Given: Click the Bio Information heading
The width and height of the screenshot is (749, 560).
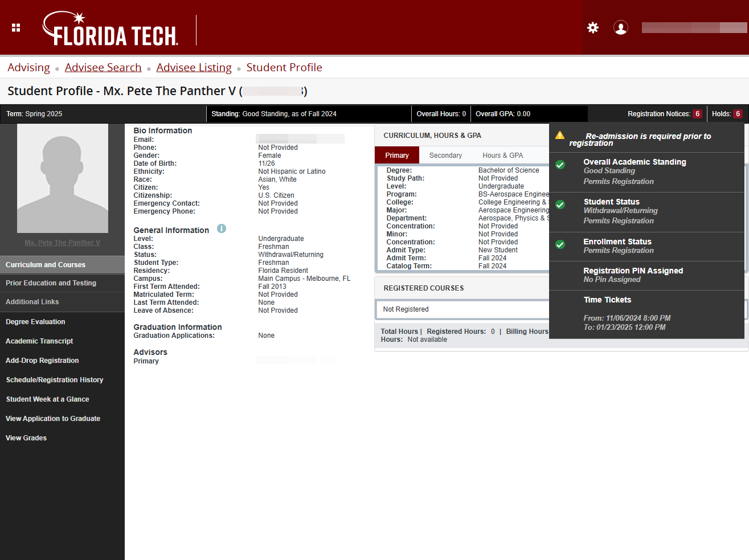Looking at the screenshot, I should click(163, 130).
